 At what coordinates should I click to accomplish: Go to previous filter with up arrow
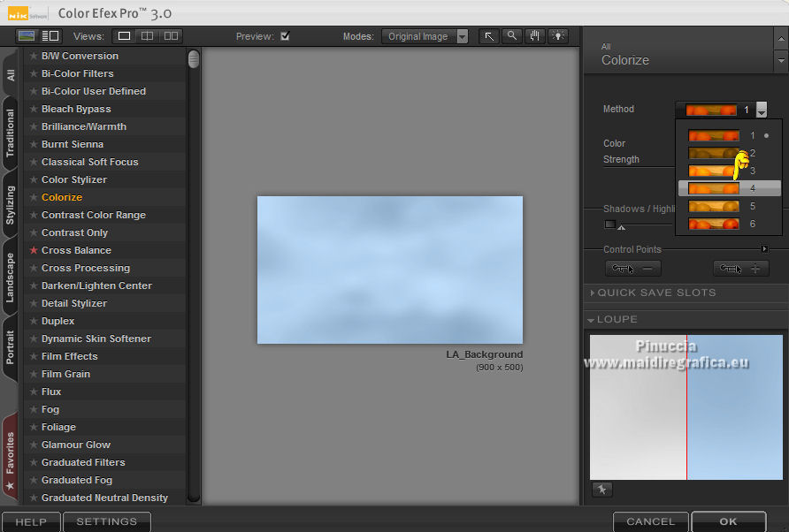point(781,39)
